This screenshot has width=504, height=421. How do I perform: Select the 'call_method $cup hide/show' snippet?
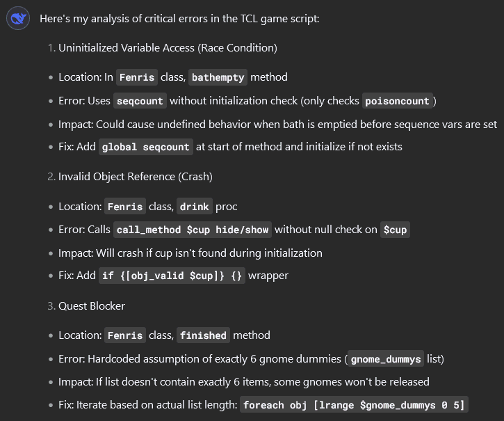(x=193, y=230)
